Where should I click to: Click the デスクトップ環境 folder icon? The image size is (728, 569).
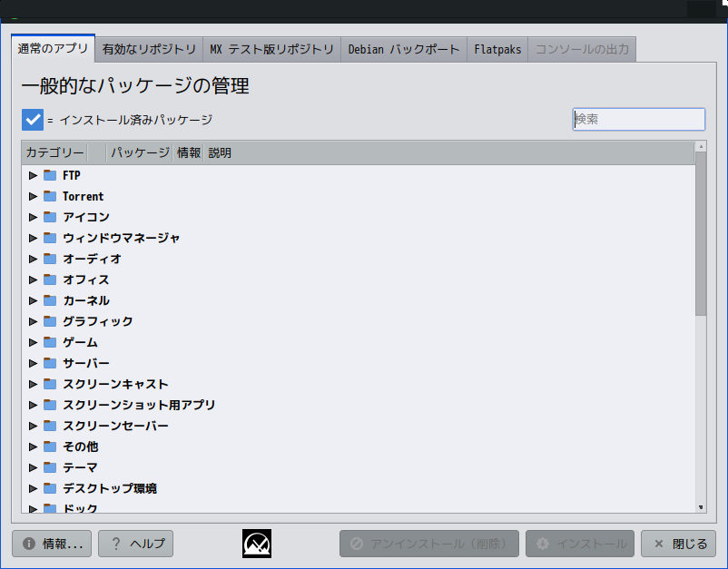tap(50, 489)
